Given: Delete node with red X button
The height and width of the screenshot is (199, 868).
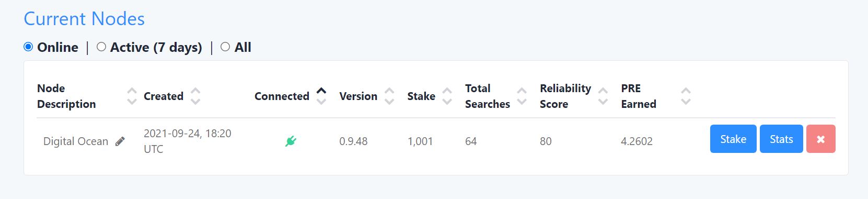Looking at the screenshot, I should click(x=820, y=139).
